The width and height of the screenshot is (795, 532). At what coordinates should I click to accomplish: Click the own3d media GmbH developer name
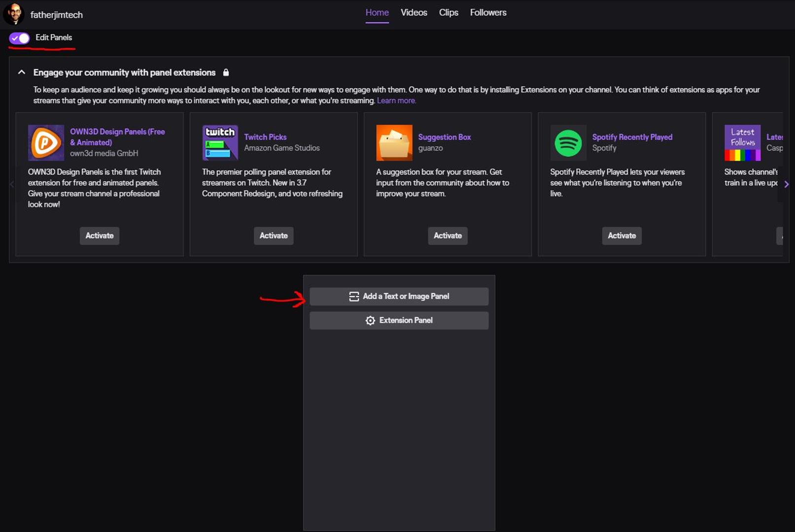click(x=104, y=153)
